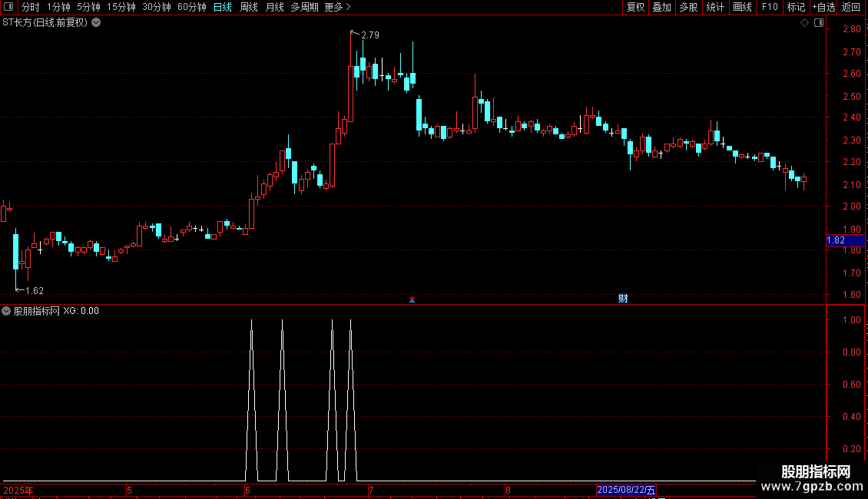Activate the 画线 drawing tools

coord(742,7)
